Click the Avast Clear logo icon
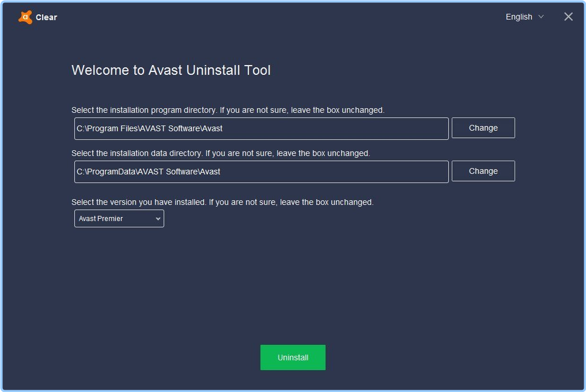The width and height of the screenshot is (586, 392). [25, 17]
